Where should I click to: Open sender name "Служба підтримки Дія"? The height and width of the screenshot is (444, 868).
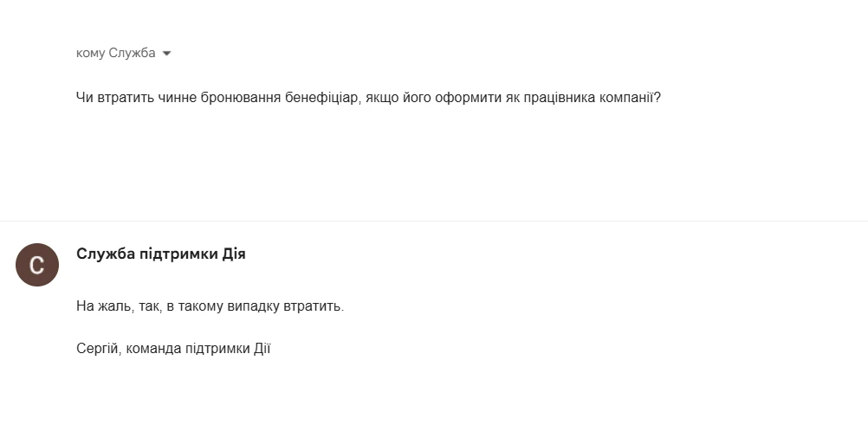[x=161, y=254]
